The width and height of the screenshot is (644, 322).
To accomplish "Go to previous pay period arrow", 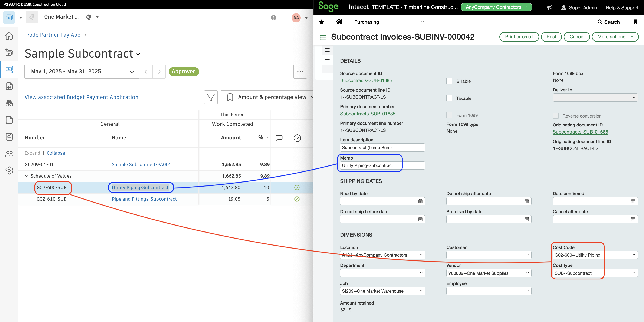I will (x=146, y=72).
